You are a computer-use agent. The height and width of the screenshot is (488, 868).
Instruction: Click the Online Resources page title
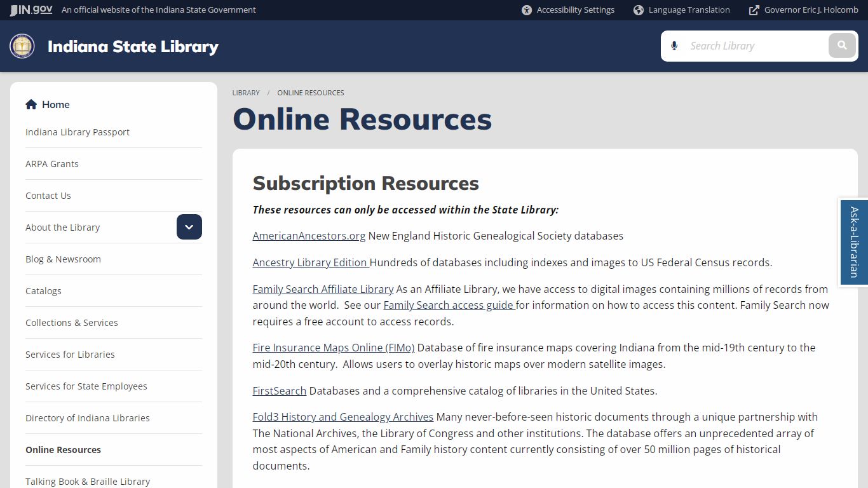click(x=362, y=119)
